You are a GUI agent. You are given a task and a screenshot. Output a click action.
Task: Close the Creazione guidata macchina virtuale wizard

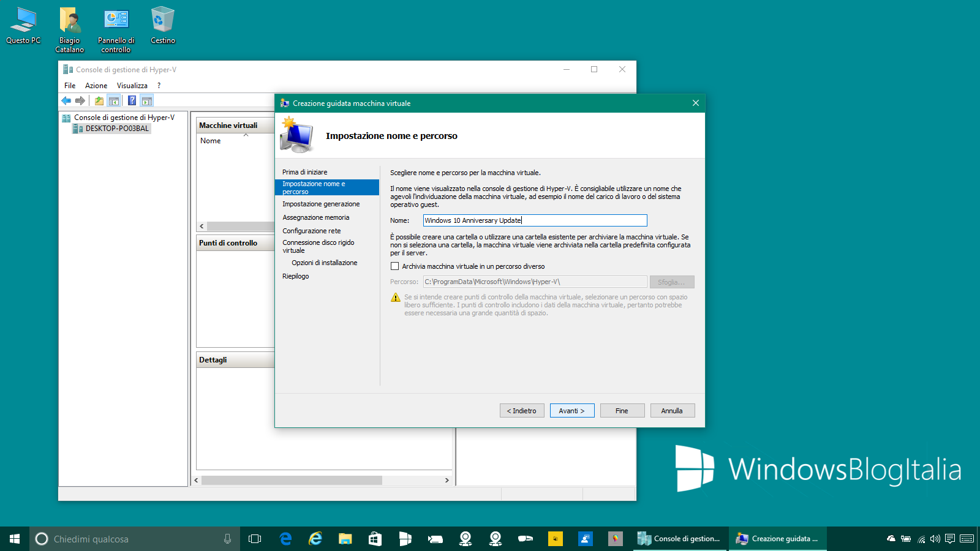[696, 103]
